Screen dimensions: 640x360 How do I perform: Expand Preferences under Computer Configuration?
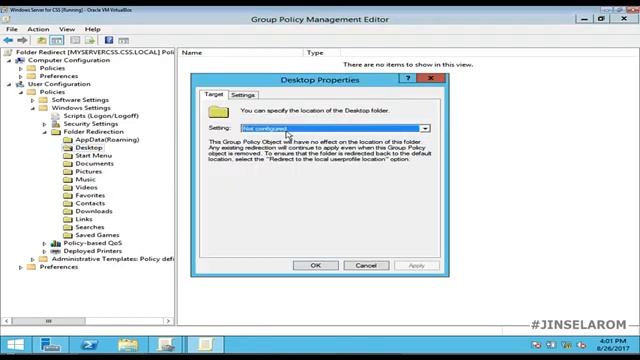pos(21,76)
